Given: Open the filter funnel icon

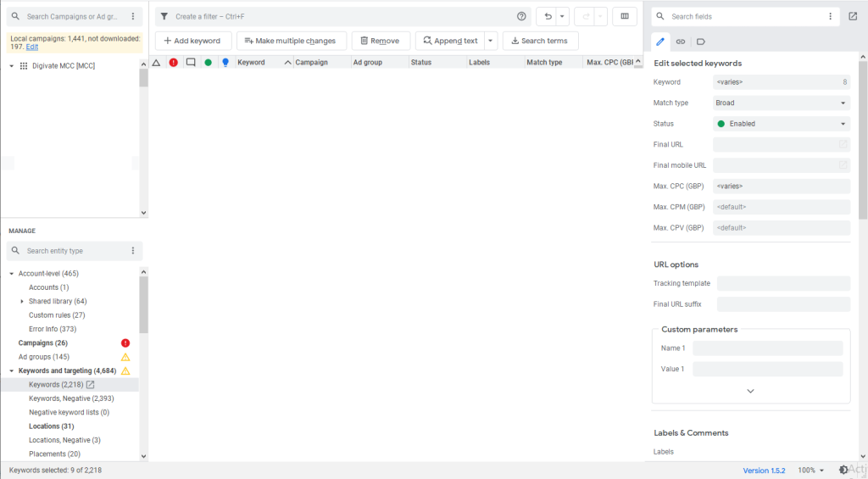Looking at the screenshot, I should point(164,17).
